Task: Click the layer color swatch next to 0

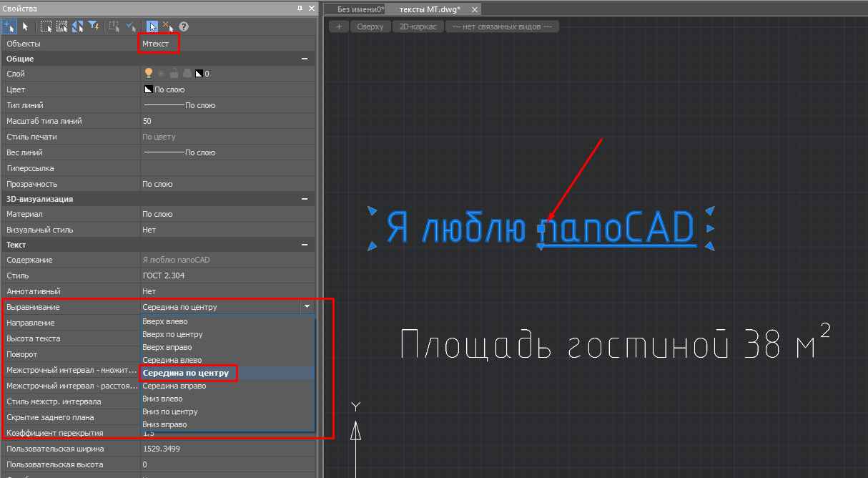Action: pos(199,74)
